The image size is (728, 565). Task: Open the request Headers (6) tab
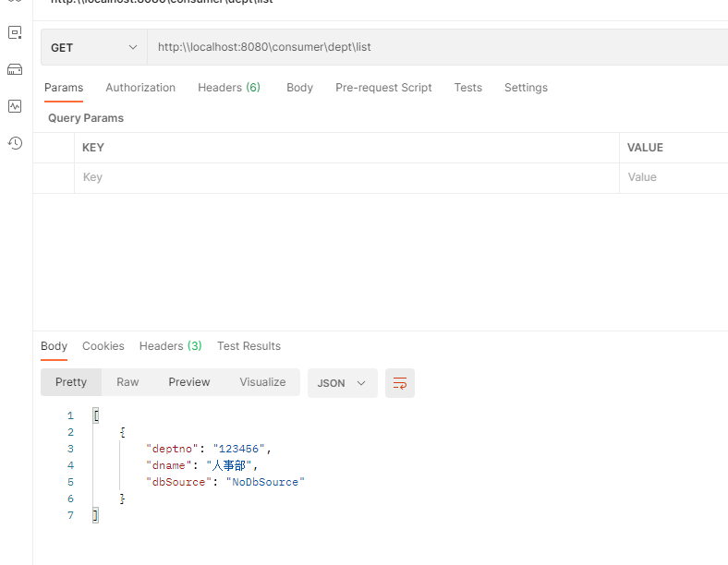pos(229,88)
